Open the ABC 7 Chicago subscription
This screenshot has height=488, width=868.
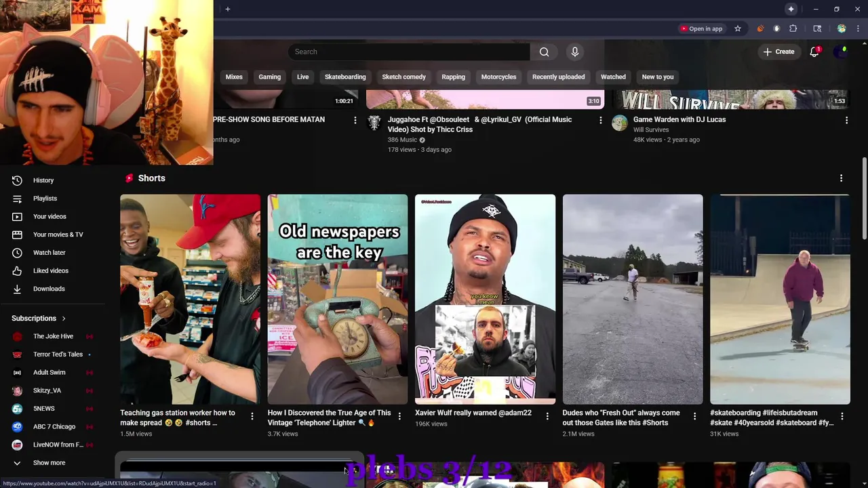coord(54,426)
